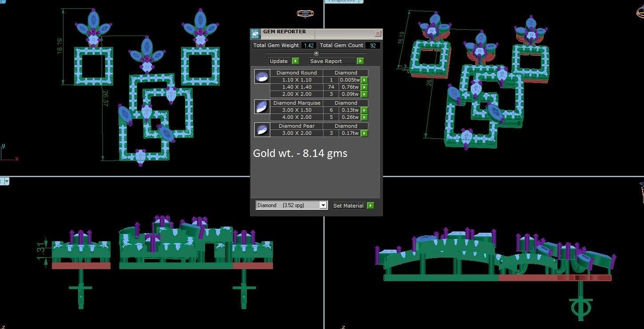Click the 0.17tw weight cell
Viewport: 644px width, 329px height.
(x=350, y=133)
